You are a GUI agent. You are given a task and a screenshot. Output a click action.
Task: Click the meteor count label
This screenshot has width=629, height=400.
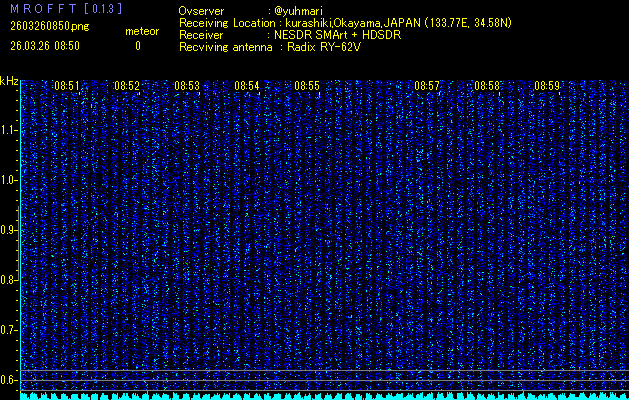tap(141, 31)
